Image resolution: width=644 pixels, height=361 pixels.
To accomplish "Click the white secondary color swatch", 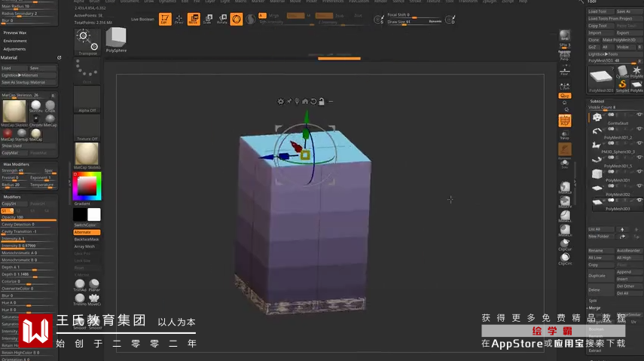I will point(93,215).
